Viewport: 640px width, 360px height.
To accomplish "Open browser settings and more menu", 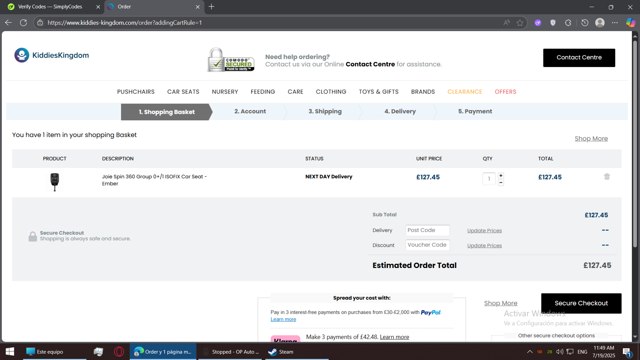I will [x=615, y=23].
